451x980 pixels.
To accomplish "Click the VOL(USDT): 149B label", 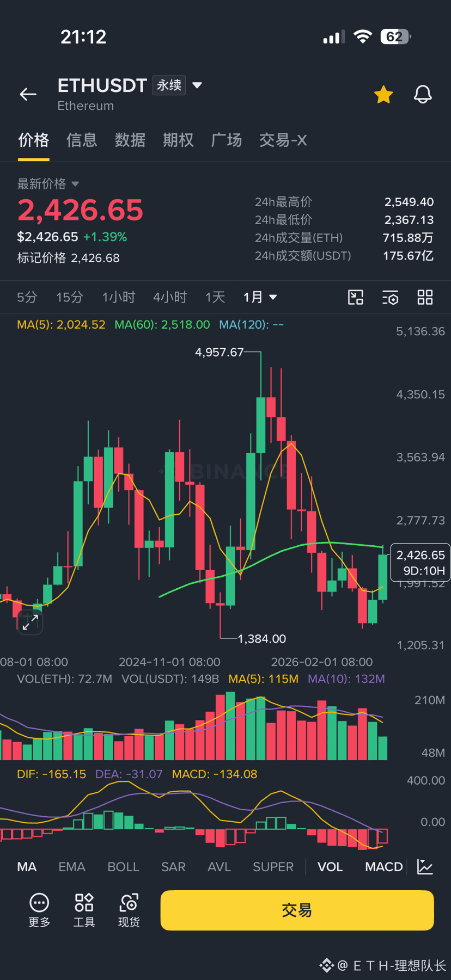I will (170, 679).
